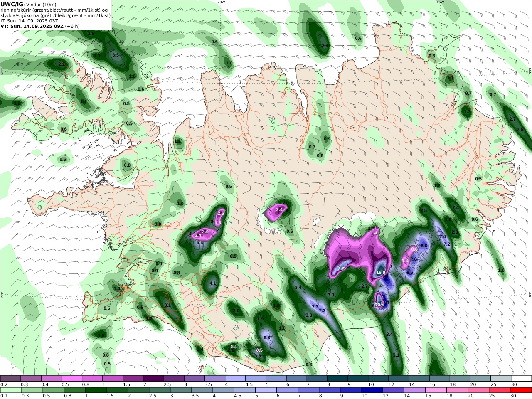This screenshot has width=532, height=399.
Task: Select the 'rigning/skúrir' description line
Action: click(54, 10)
